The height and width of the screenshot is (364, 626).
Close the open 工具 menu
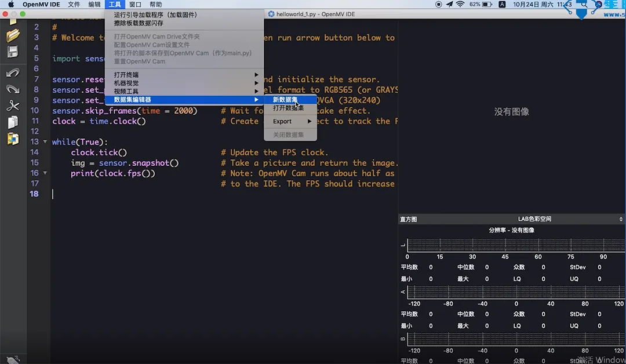[x=115, y=5]
